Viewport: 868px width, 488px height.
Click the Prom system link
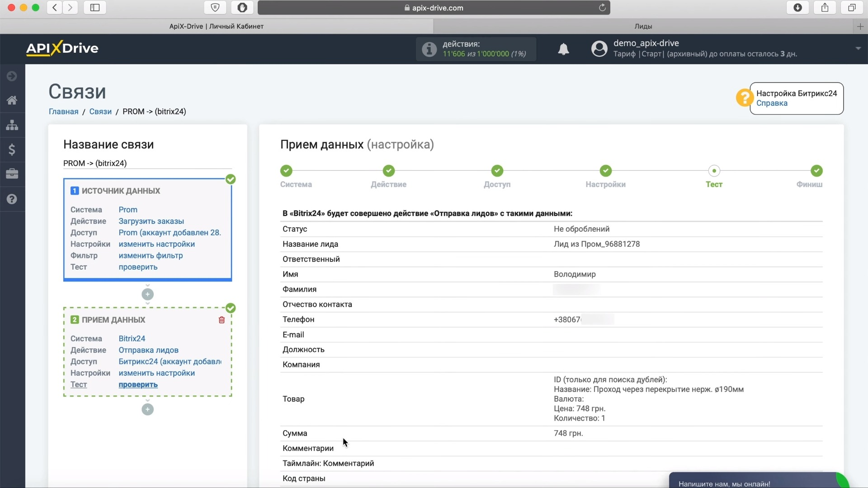coord(128,210)
